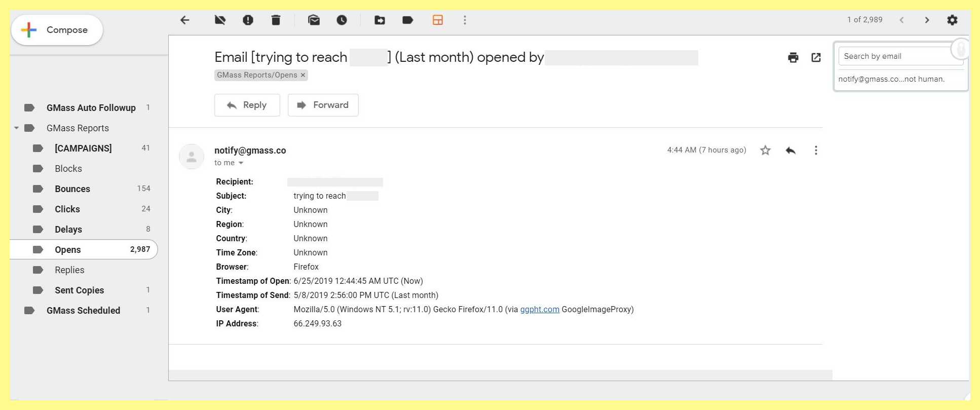Open the Labels toolbar icon
980x410 pixels.
[407, 20]
